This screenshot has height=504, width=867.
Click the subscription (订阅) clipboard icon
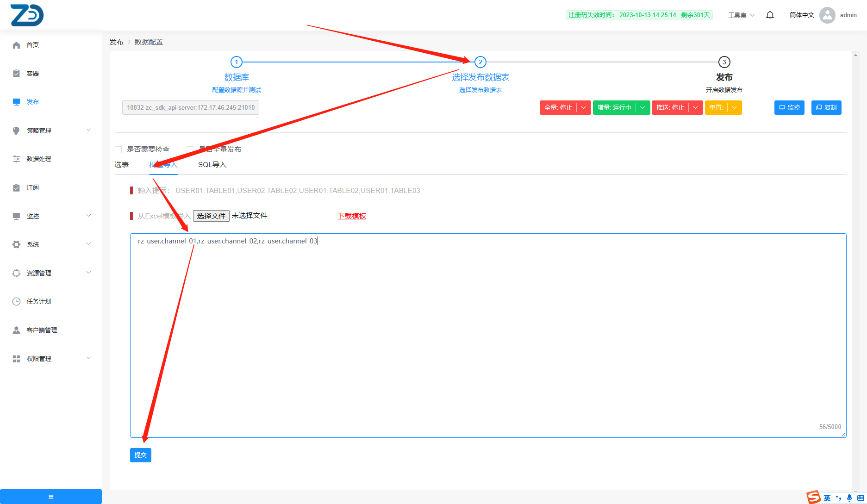17,187
